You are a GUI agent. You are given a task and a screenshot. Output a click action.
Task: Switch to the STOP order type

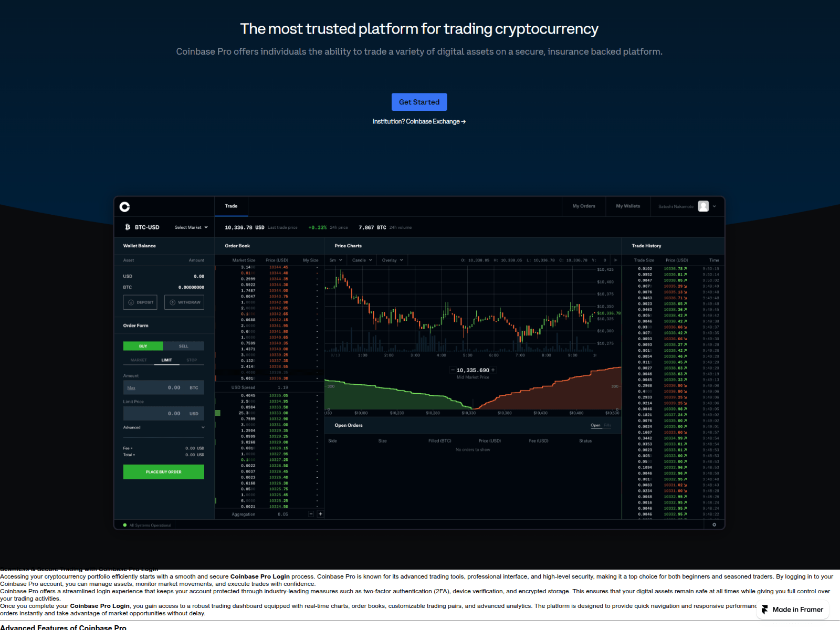pos(192,360)
